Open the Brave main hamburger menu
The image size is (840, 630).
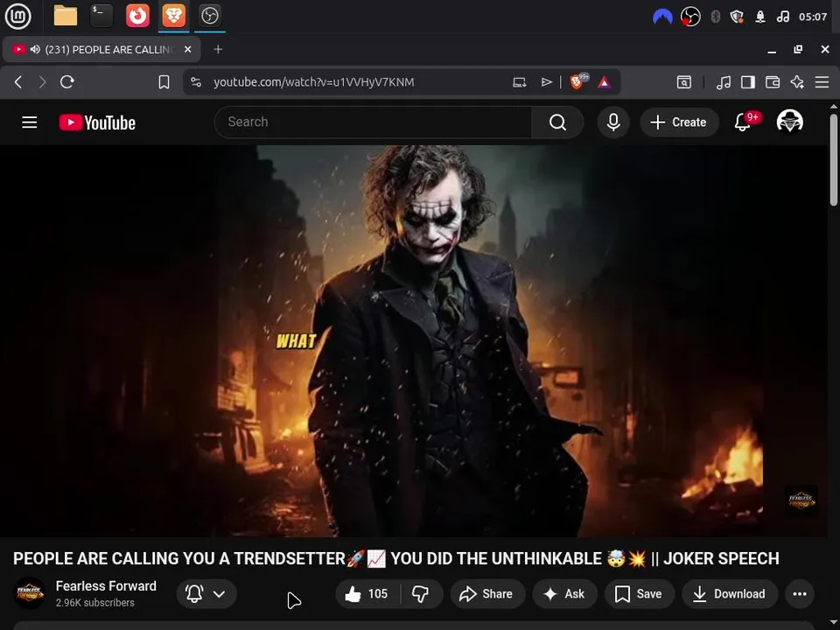(822, 82)
